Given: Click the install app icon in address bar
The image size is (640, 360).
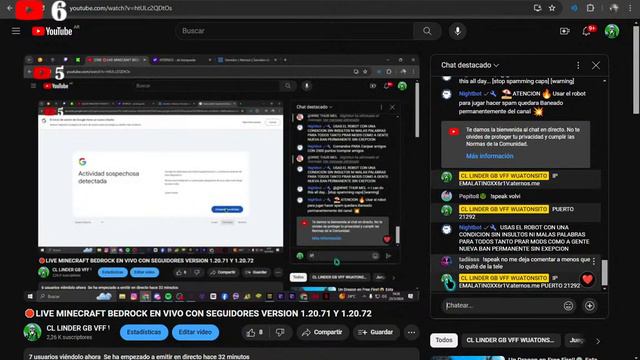Looking at the screenshot, I should pos(537,8).
